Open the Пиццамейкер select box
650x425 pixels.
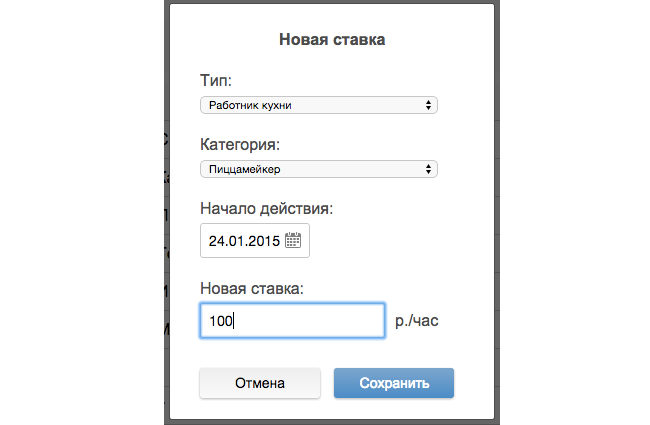(319, 169)
